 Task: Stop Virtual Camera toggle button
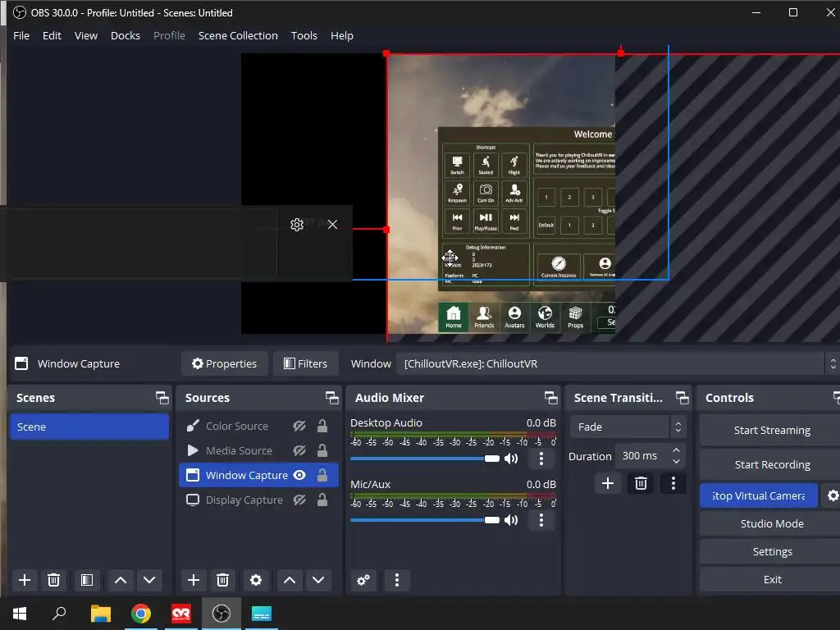[x=759, y=495]
